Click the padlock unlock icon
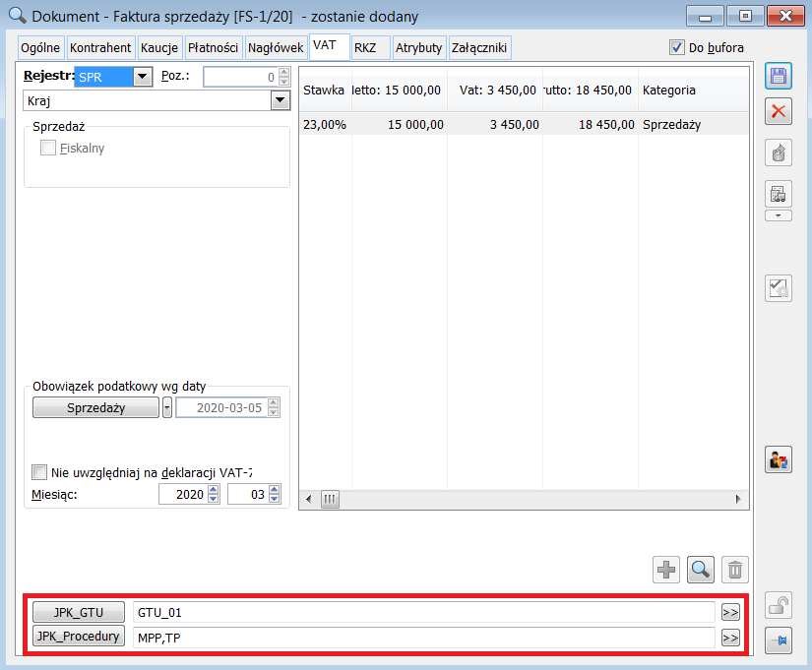The width and height of the screenshot is (812, 670). pyautogui.click(x=778, y=605)
